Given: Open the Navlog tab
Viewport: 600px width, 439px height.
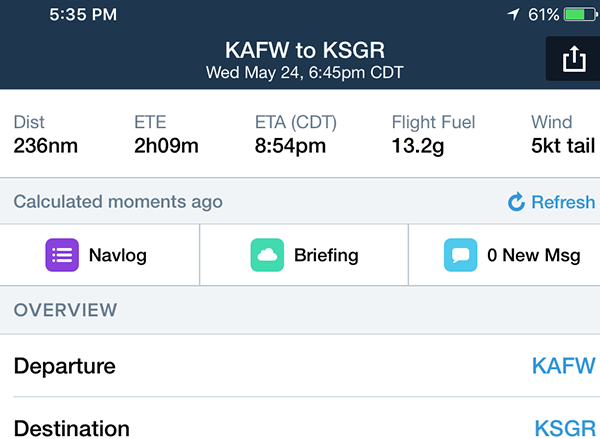Looking at the screenshot, I should 99,255.
